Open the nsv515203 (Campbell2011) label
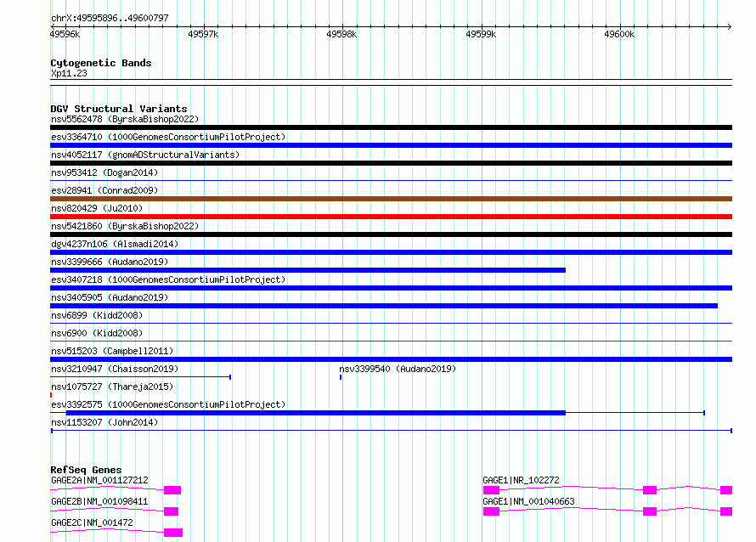This screenshot has width=756, height=542. tap(112, 351)
